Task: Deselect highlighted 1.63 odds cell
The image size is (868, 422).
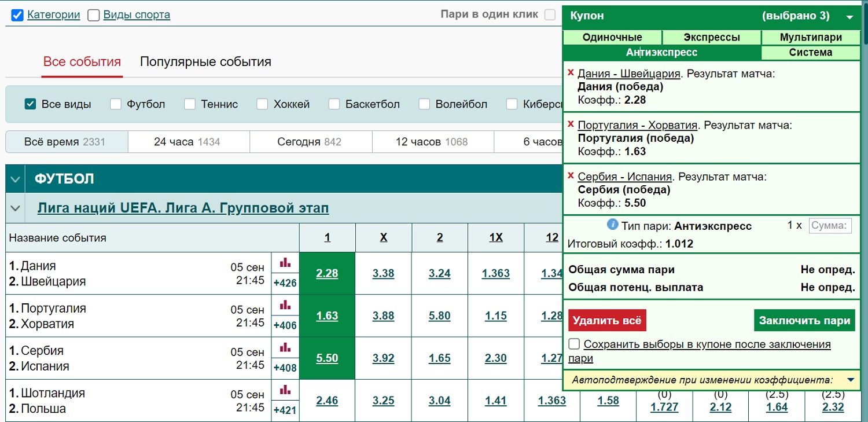Action: click(x=327, y=316)
